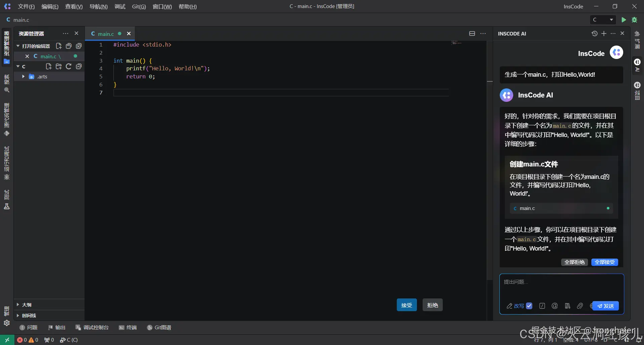This screenshot has height=345, width=644.
Task: Close the INSCODE AI panel
Action: click(x=623, y=33)
